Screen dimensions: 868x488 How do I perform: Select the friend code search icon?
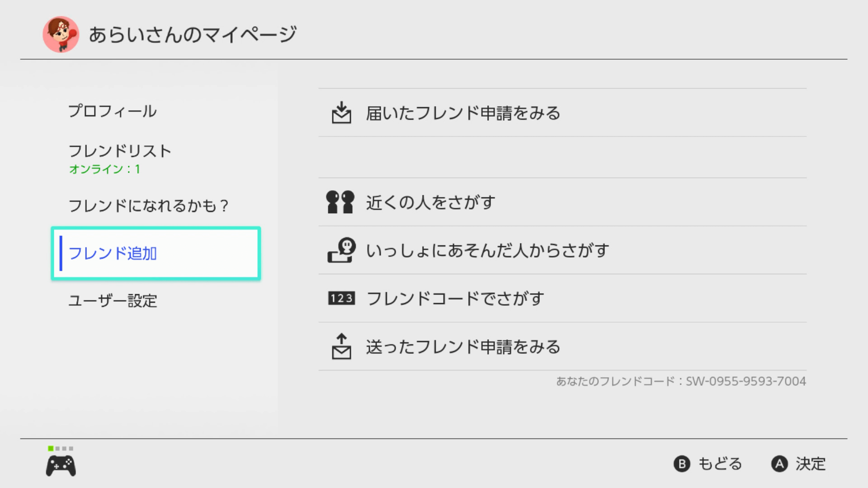[340, 298]
